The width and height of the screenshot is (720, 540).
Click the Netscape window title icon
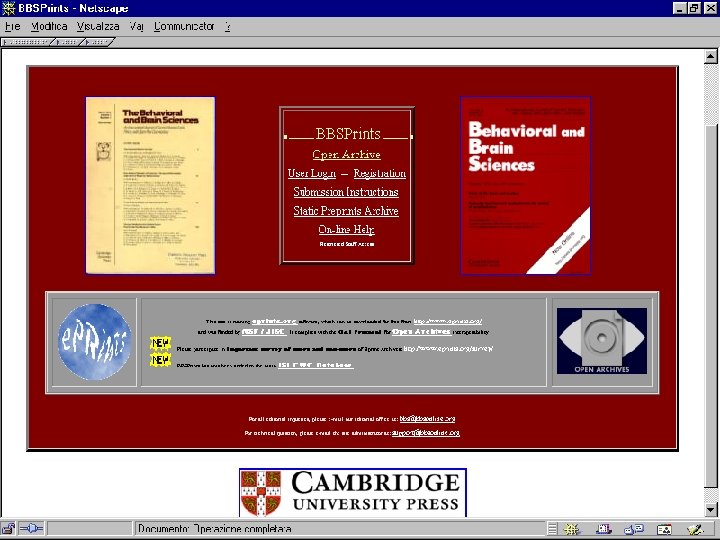point(8,8)
